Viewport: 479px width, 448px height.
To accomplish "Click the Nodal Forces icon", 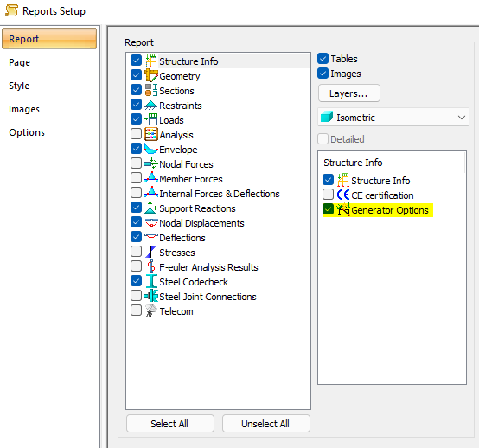I will pyautogui.click(x=151, y=163).
